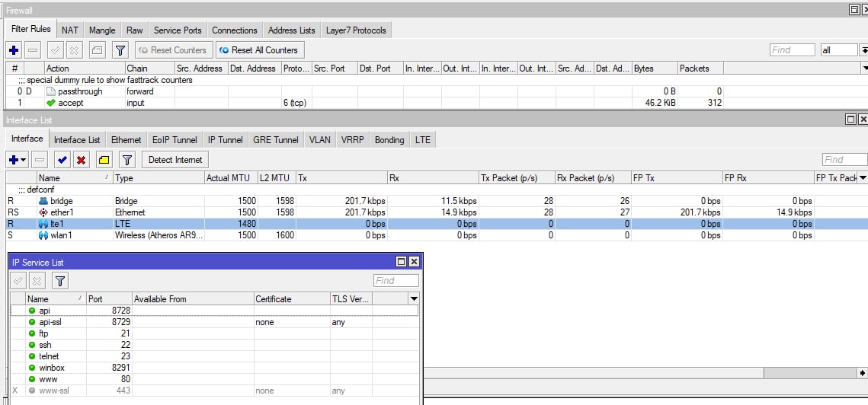868x405 pixels.
Task: Click the grey status dot for www-ssl
Action: click(32, 391)
